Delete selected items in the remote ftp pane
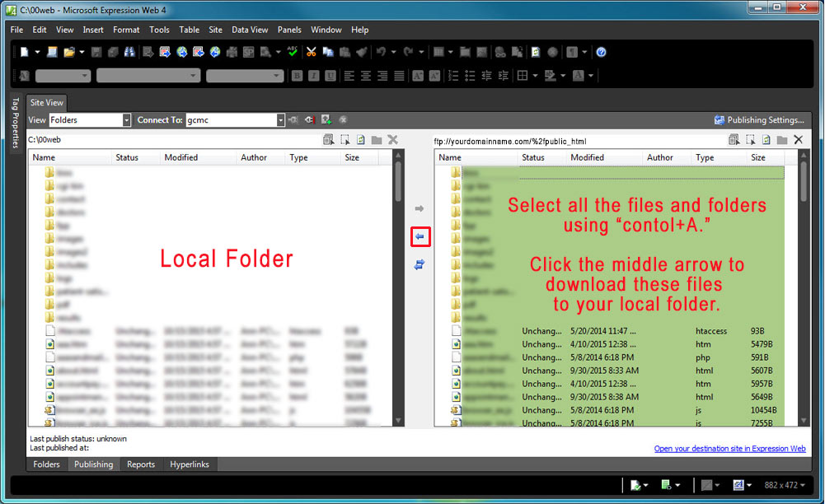 (799, 140)
